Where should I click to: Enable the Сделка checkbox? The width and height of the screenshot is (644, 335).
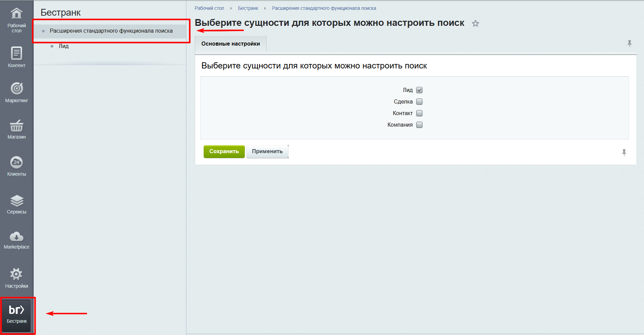[419, 102]
